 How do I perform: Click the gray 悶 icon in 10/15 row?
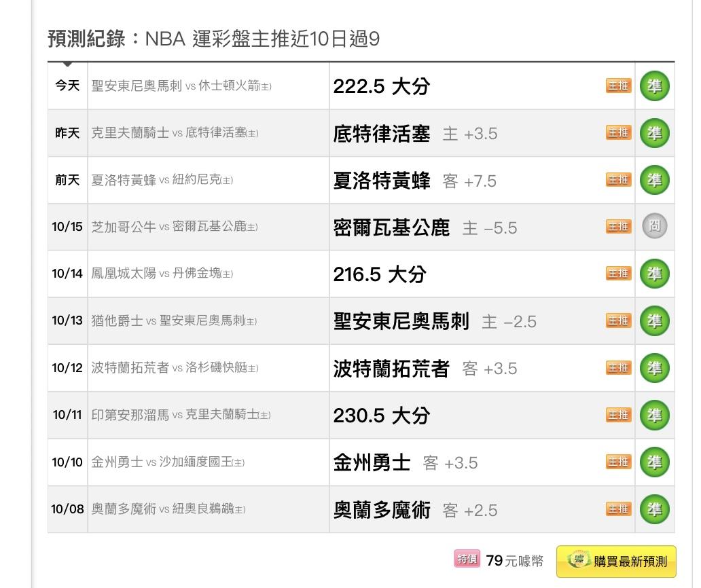655,226
